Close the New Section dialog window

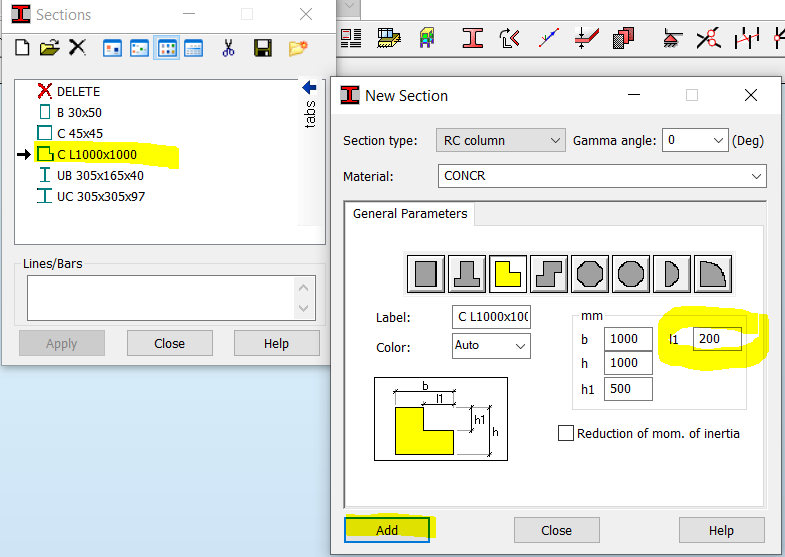pyautogui.click(x=750, y=95)
